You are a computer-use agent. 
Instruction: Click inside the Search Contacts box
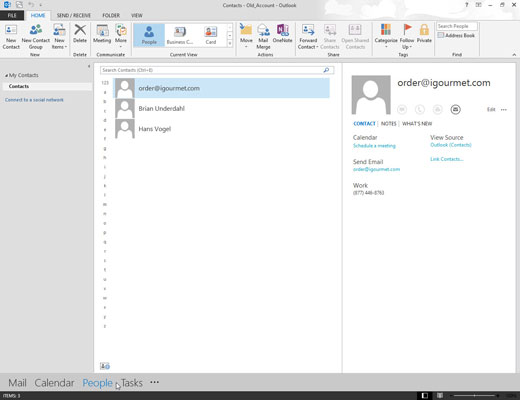[x=211, y=70]
